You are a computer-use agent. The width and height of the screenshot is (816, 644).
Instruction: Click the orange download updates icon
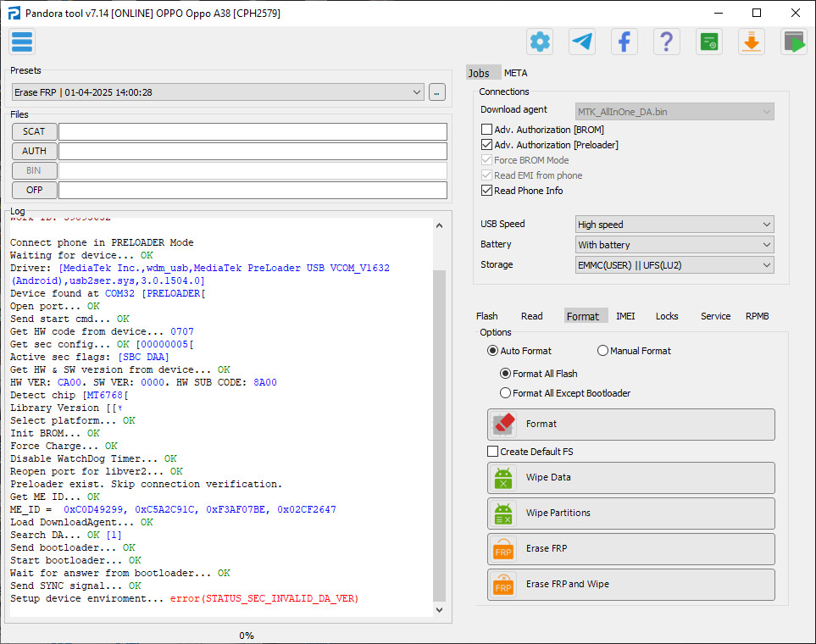click(x=751, y=42)
